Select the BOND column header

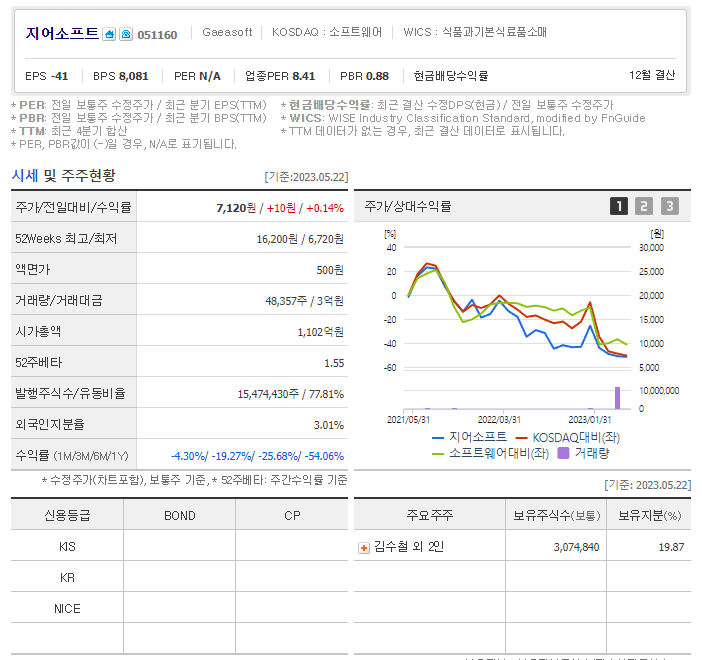pyautogui.click(x=180, y=516)
